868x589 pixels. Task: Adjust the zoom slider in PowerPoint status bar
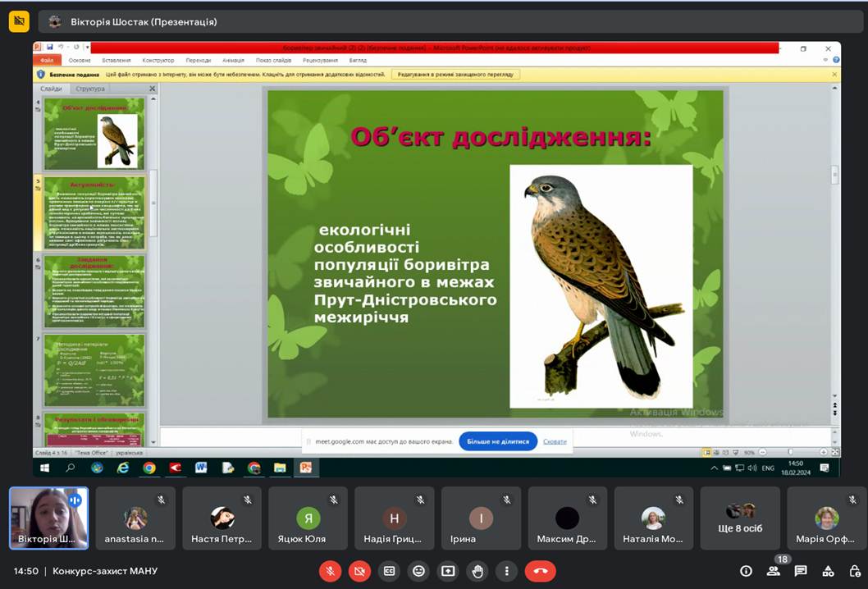coord(789,452)
